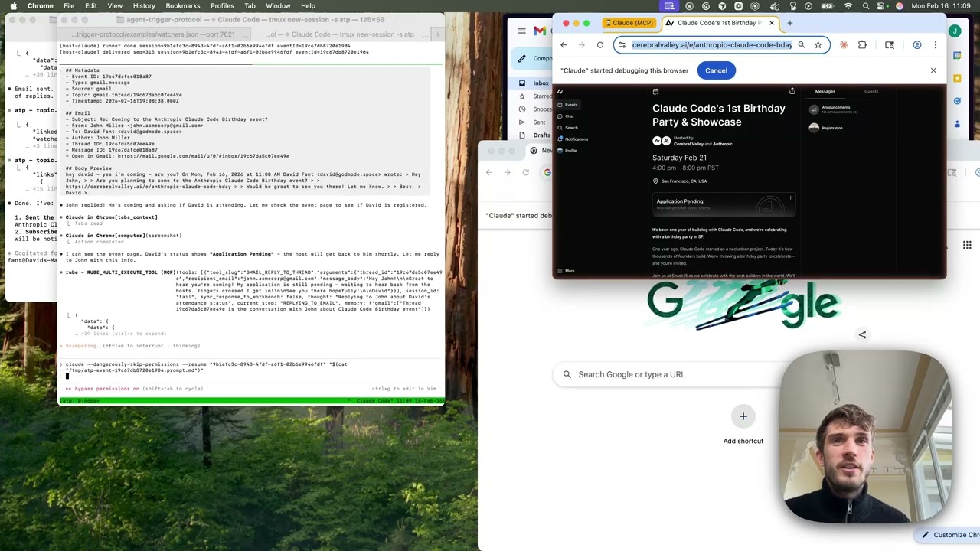Dismiss the debugging notification bar
980x551 pixels.
coord(933,70)
